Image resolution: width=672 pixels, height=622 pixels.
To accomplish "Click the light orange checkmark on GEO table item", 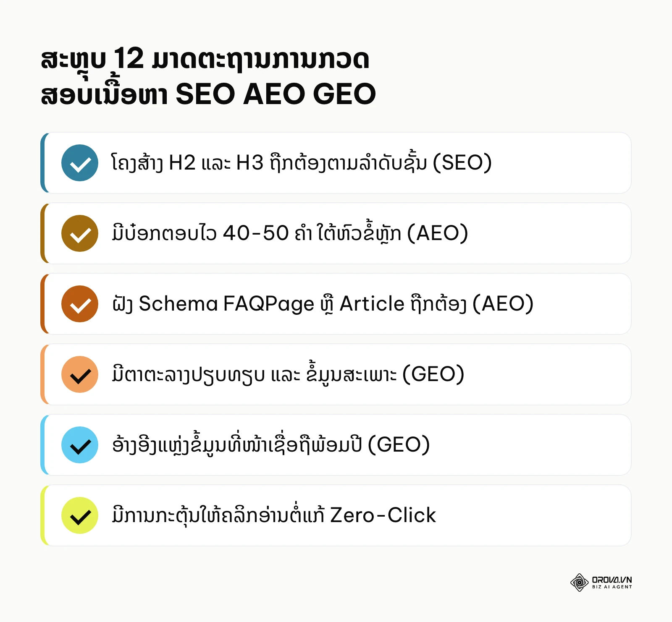I will [80, 374].
